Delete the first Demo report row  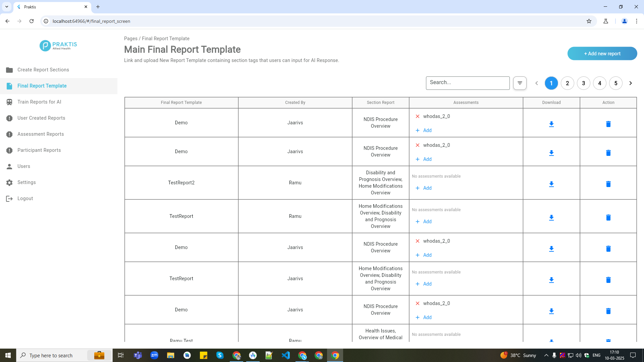608,124
